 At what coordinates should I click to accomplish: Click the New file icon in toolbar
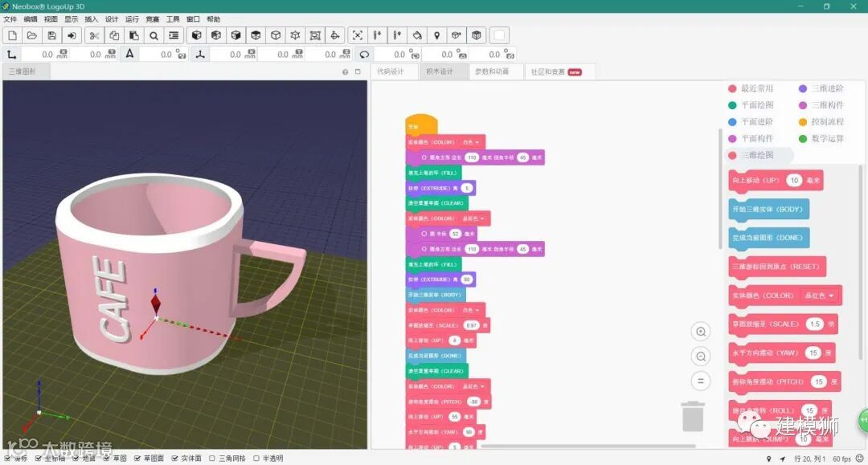click(12, 35)
